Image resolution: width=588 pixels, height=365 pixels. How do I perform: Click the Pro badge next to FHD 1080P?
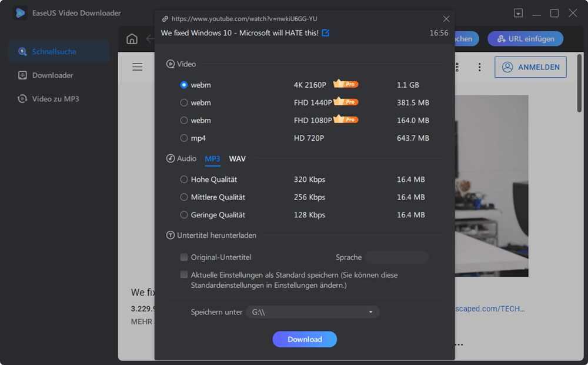(x=346, y=119)
